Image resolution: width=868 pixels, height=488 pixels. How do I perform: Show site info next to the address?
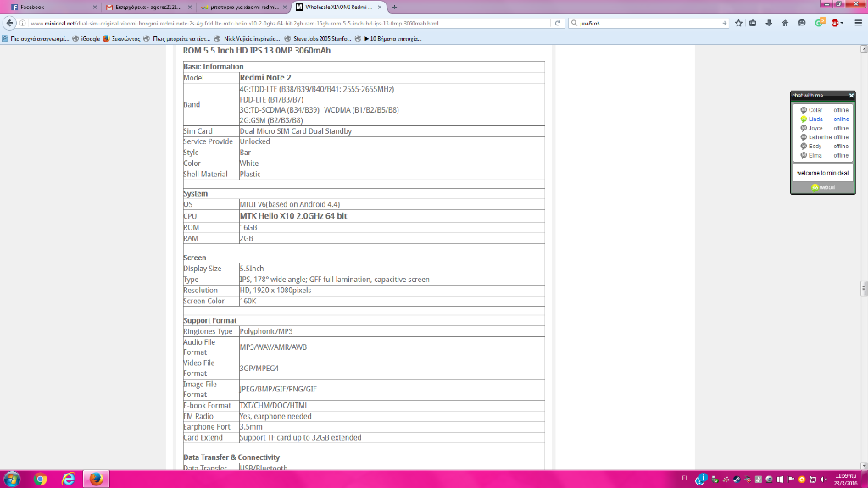23,23
